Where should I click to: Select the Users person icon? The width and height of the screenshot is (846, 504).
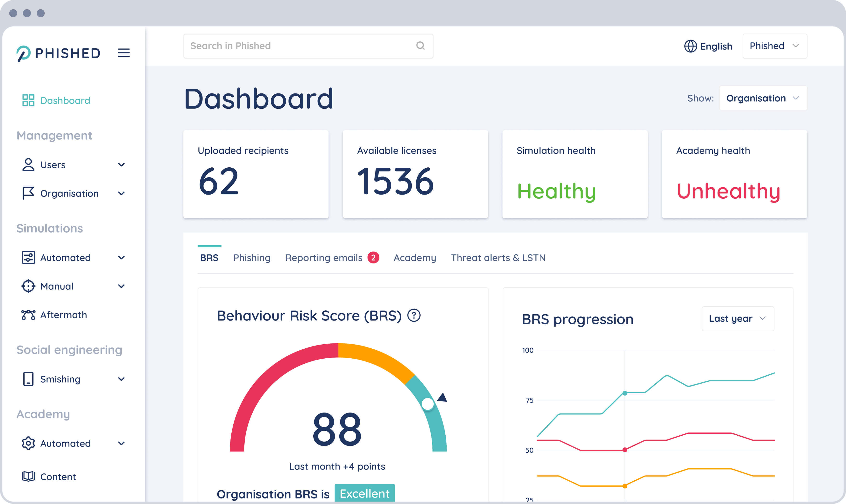[x=28, y=165]
